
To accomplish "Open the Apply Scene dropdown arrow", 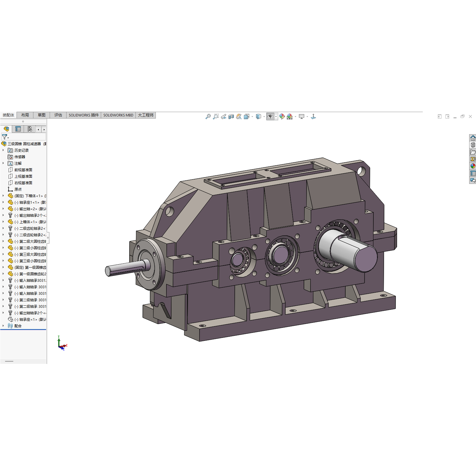I will pos(295,116).
